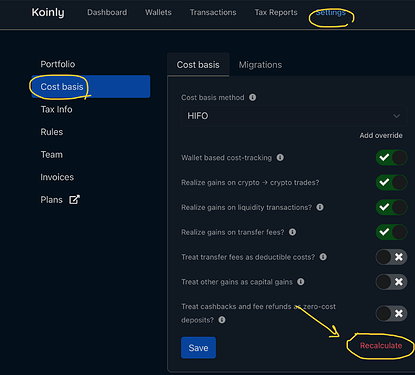
Task: Open Settings in the top navigation
Action: 330,12
